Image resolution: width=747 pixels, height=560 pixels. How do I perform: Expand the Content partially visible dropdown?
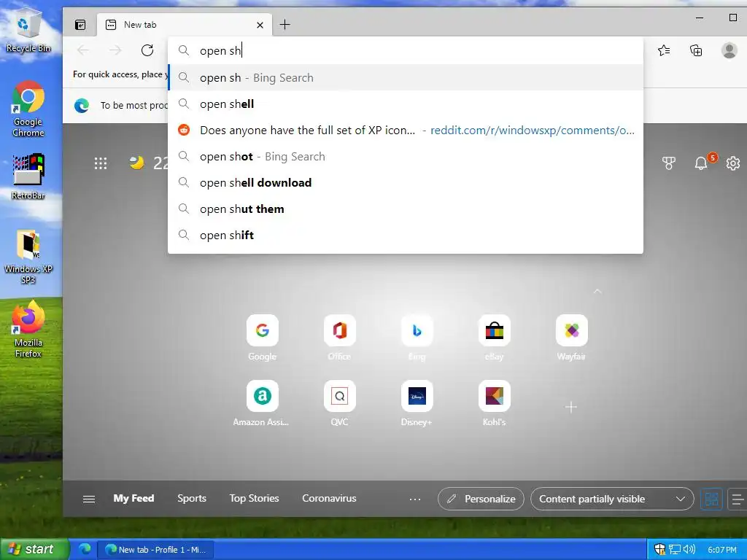[x=612, y=499]
